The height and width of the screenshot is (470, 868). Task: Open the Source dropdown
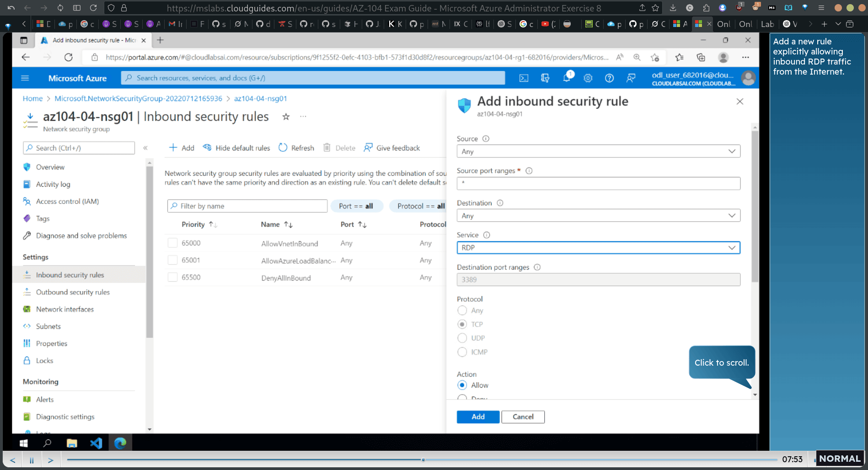point(598,151)
